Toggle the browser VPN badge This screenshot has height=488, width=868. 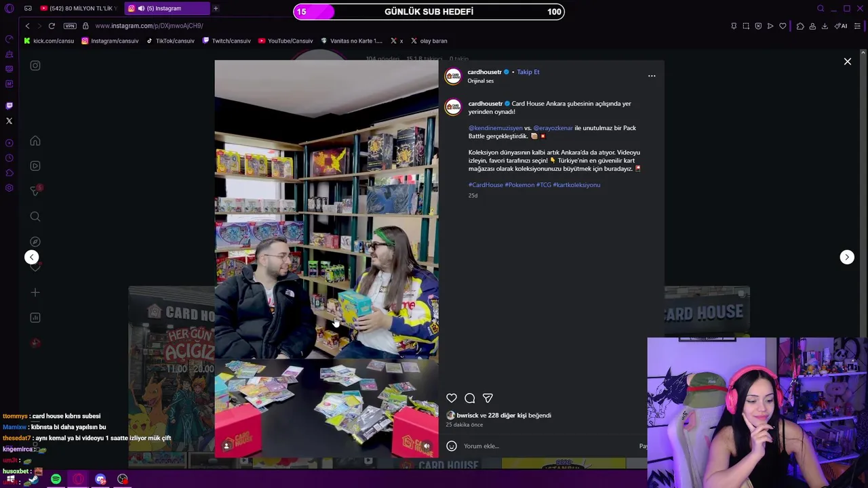coord(70,26)
